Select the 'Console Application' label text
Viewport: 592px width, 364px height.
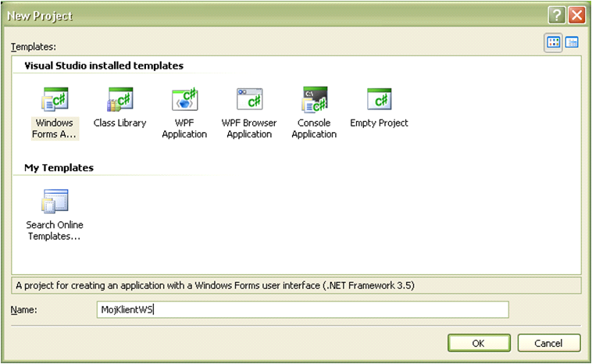click(x=314, y=128)
